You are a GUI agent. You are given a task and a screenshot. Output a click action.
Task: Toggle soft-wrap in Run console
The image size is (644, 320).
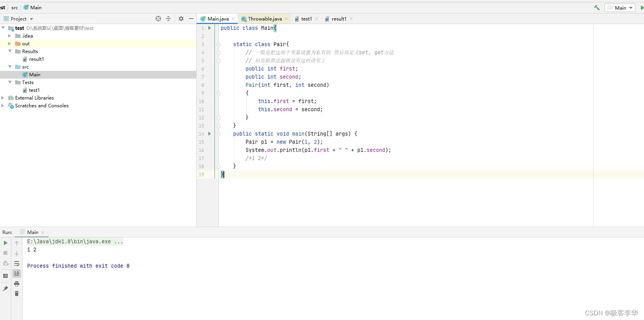click(17, 263)
